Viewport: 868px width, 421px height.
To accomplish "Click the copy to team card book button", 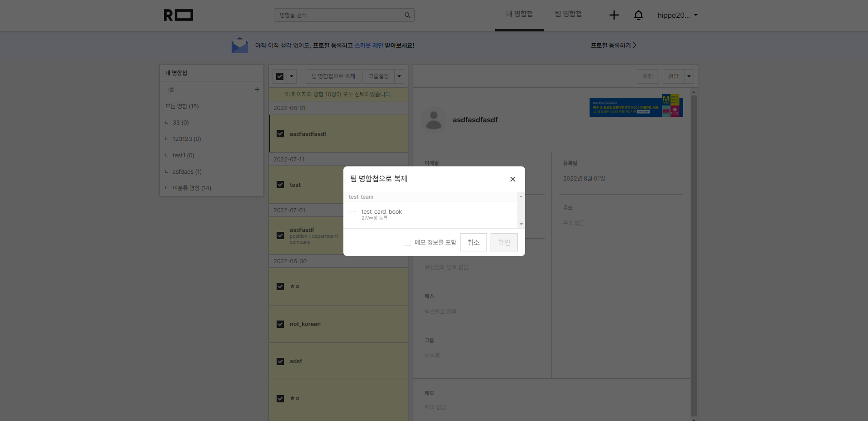I will (333, 76).
